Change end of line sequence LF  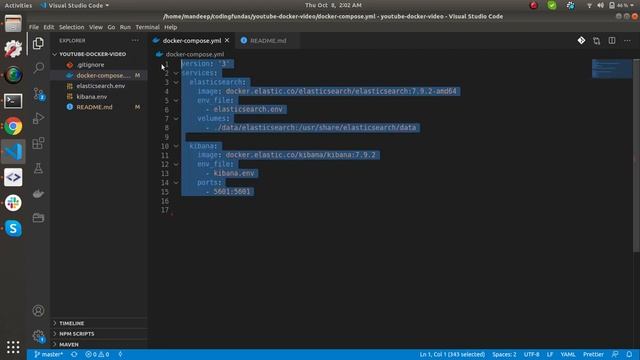[550, 354]
